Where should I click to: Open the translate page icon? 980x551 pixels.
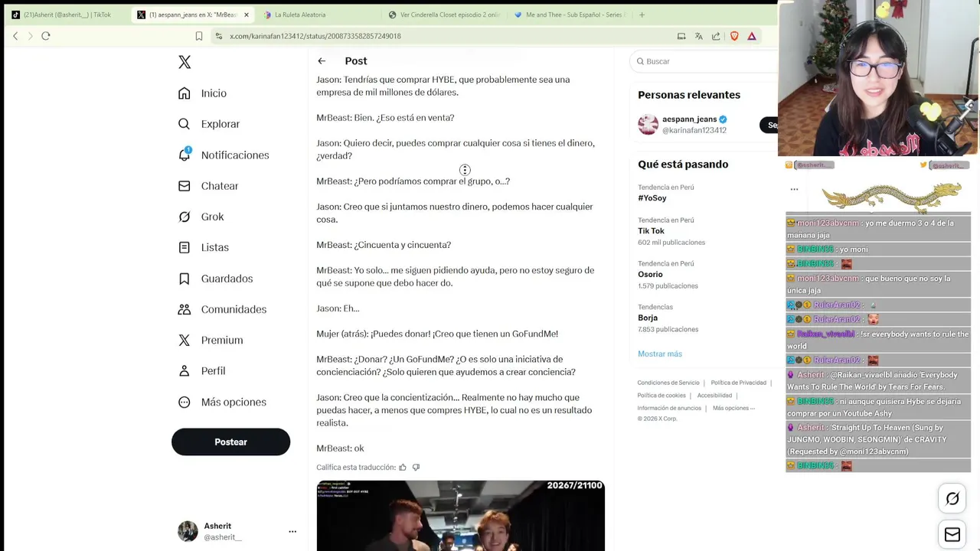click(x=699, y=36)
